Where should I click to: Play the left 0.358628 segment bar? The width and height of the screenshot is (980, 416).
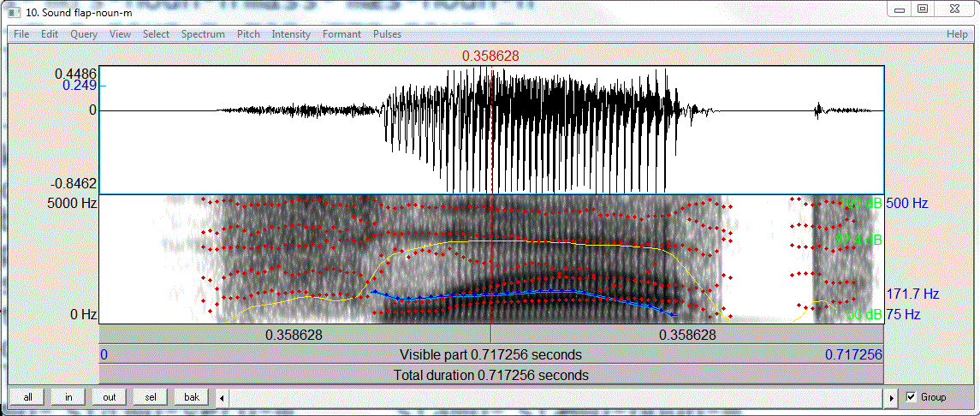[294, 334]
